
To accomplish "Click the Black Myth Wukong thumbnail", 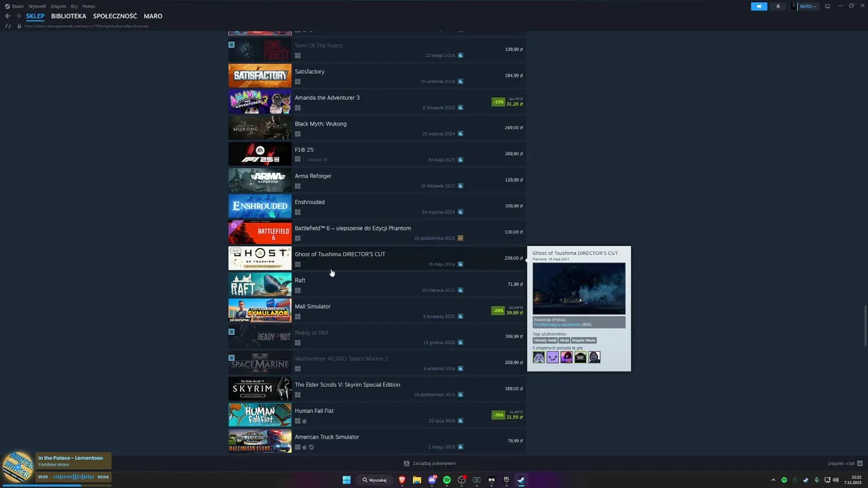I will [260, 128].
